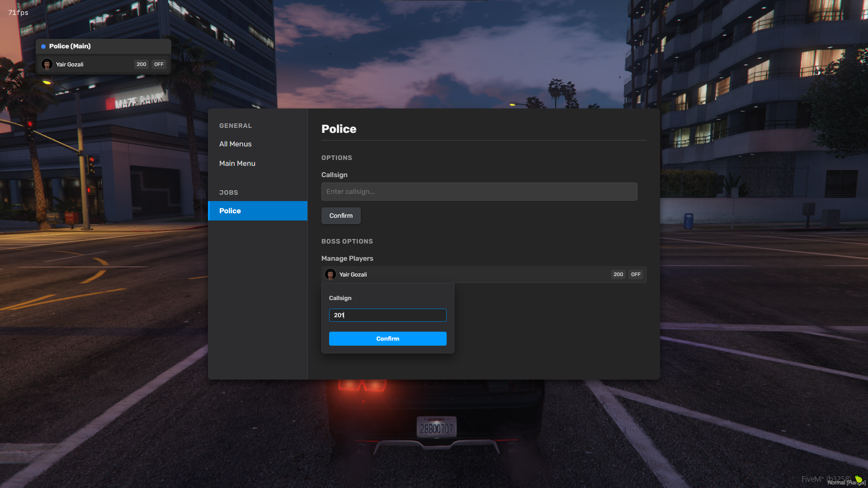Click the 200 callsign badge in Manage Players

click(618, 274)
